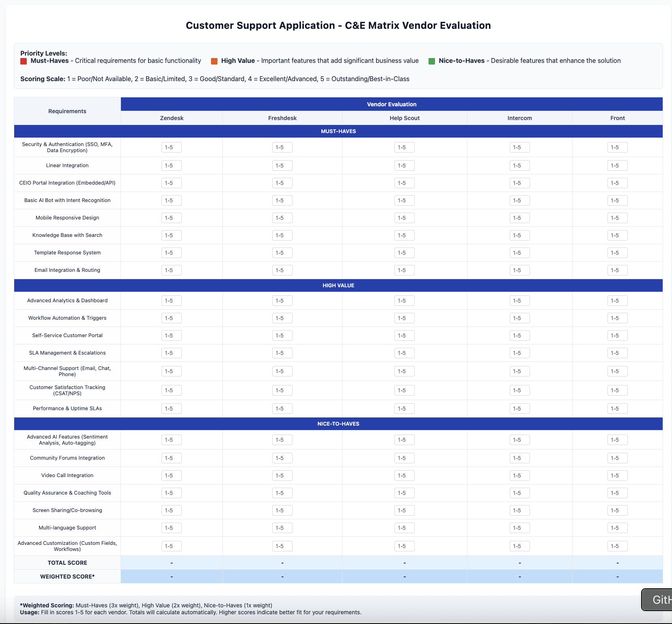Click Intercom score field for Multi-language Support
This screenshot has height=624, width=672.
tap(520, 528)
